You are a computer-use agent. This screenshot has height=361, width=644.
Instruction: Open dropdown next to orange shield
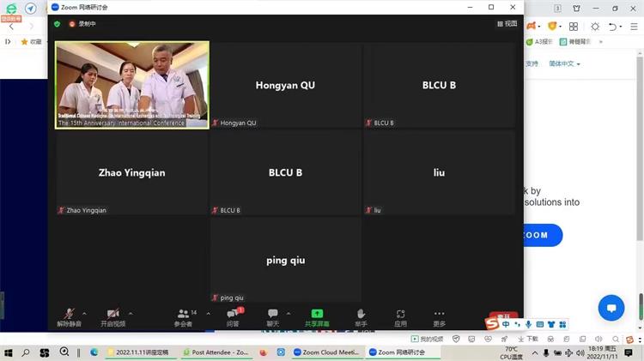click(x=560, y=27)
